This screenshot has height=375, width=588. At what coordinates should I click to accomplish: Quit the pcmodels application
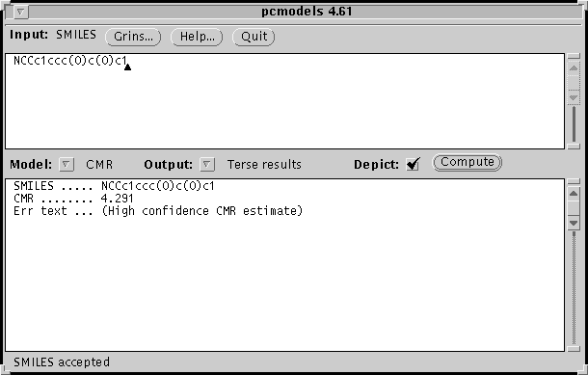point(254,37)
